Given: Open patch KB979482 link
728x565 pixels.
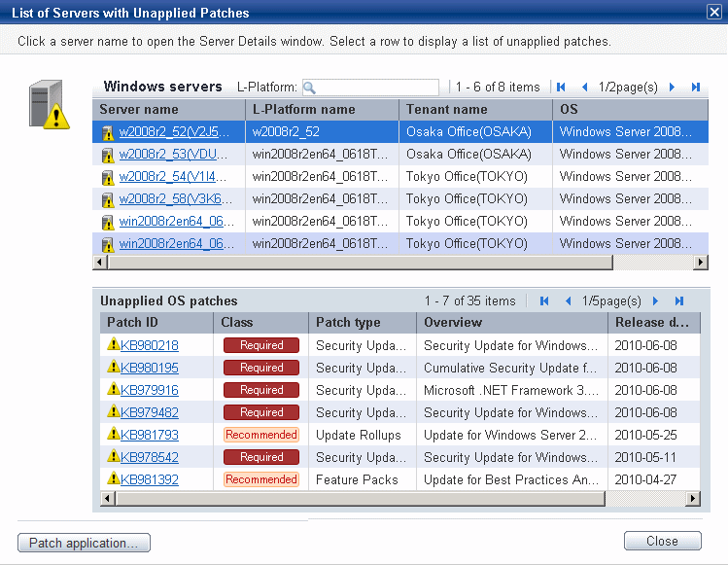Looking at the screenshot, I should coord(150,412).
